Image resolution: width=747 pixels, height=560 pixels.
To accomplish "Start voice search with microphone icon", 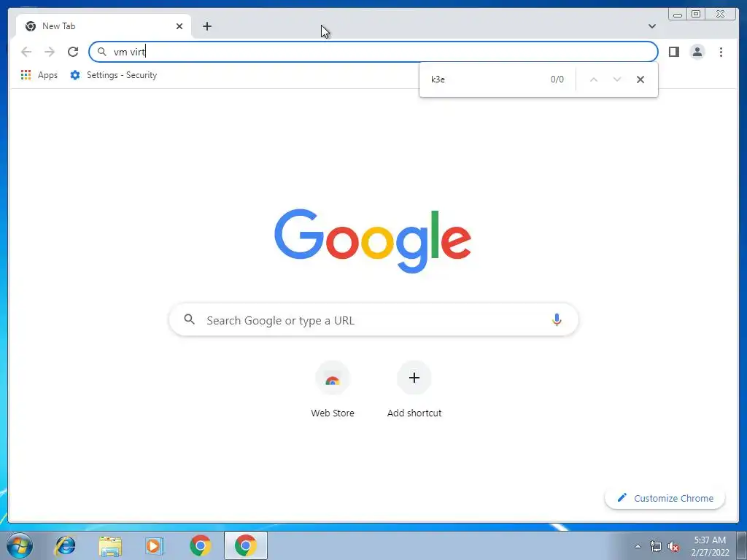I will click(557, 320).
